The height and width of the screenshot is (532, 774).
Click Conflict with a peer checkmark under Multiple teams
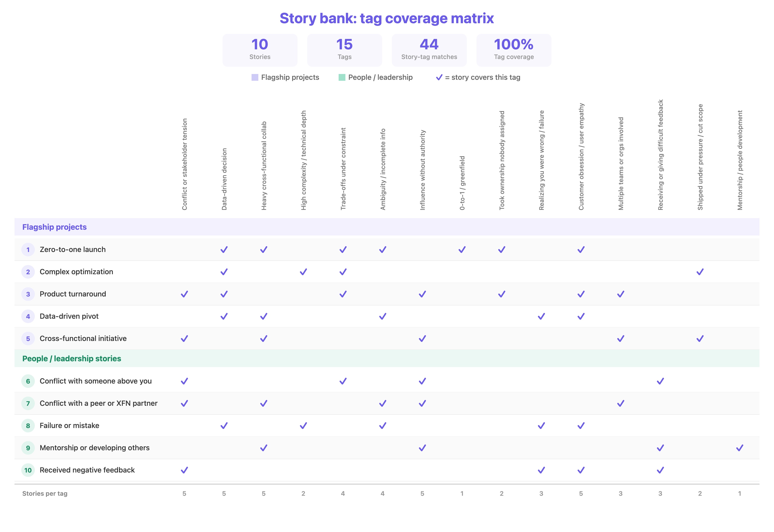coord(621,403)
